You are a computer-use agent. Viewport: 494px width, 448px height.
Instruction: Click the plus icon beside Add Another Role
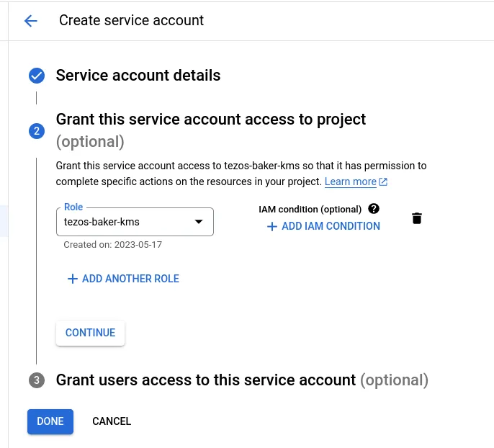(x=72, y=279)
